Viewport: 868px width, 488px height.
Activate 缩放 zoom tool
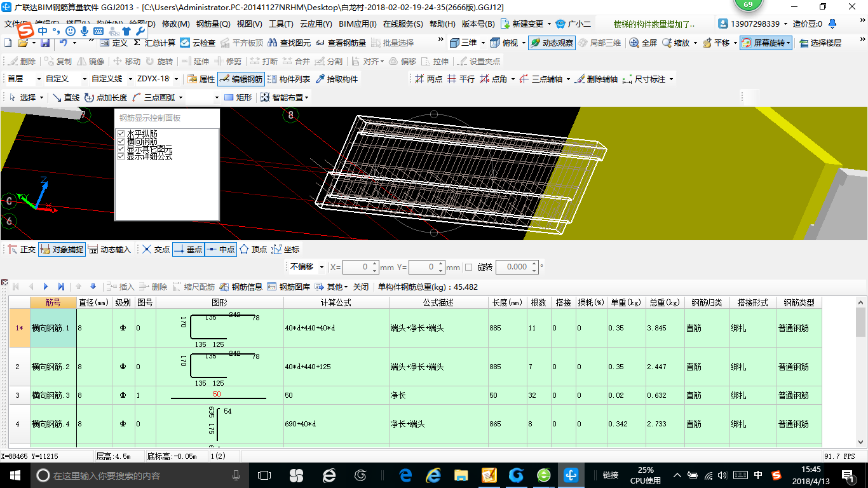pyautogui.click(x=675, y=43)
